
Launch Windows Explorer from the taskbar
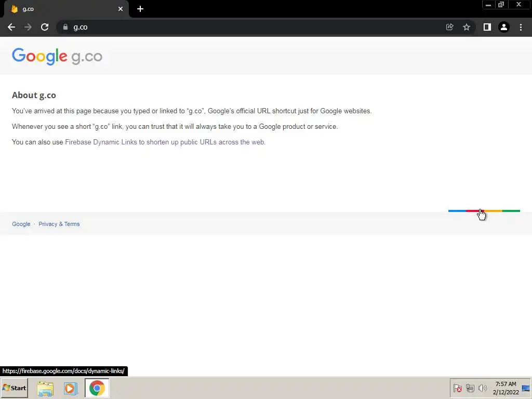46,388
